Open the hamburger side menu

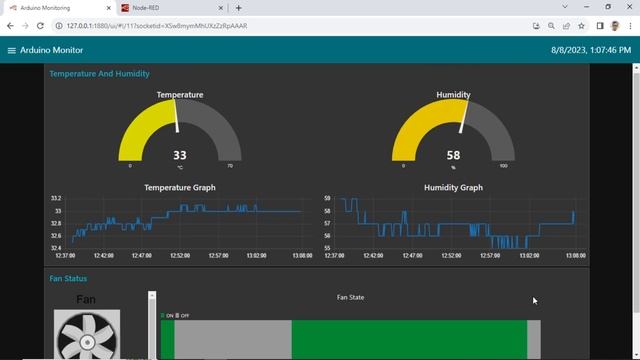click(x=11, y=50)
